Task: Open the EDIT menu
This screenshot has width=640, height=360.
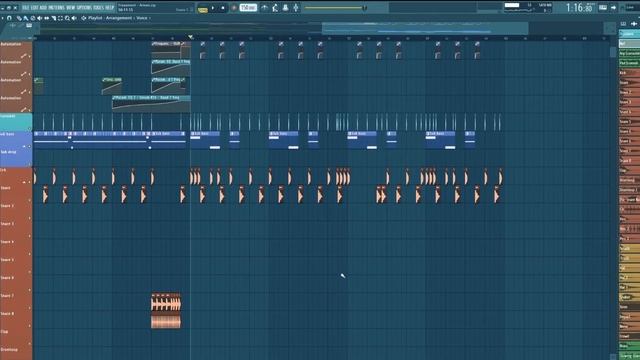Action: click(x=34, y=8)
